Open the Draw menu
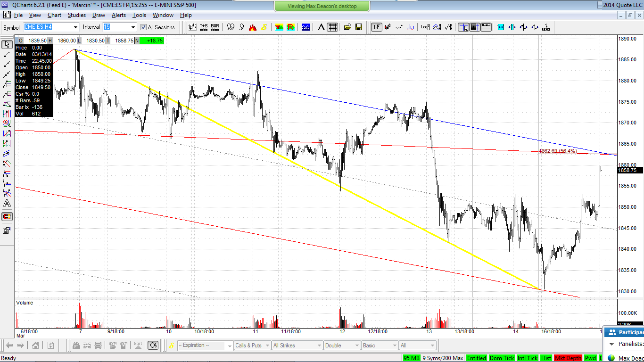The image size is (644, 362). 99,15
